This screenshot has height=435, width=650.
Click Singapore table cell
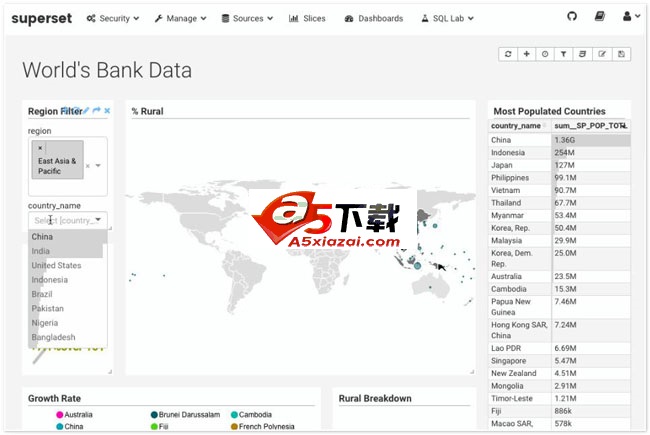520,361
